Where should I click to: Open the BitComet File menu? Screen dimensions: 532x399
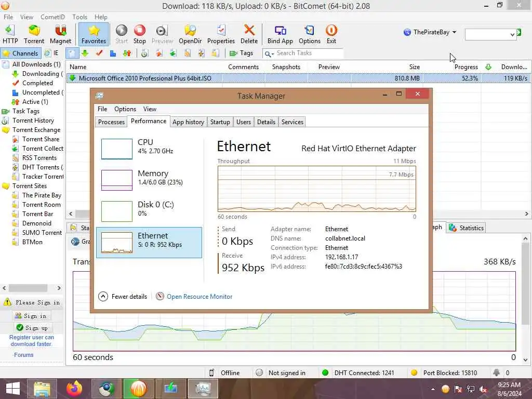click(8, 17)
